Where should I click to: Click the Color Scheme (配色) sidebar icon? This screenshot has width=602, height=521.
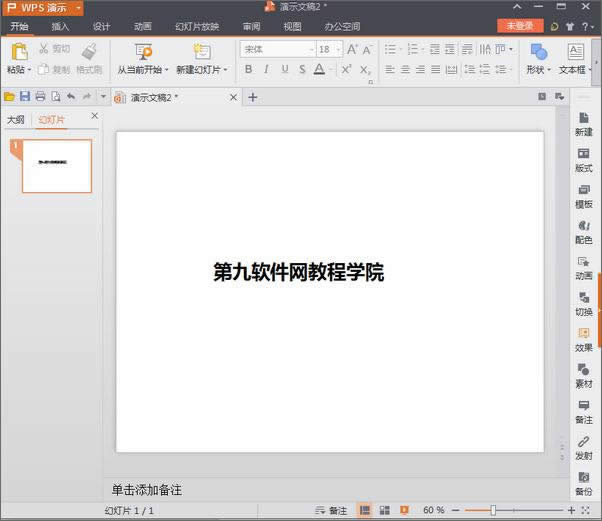583,231
